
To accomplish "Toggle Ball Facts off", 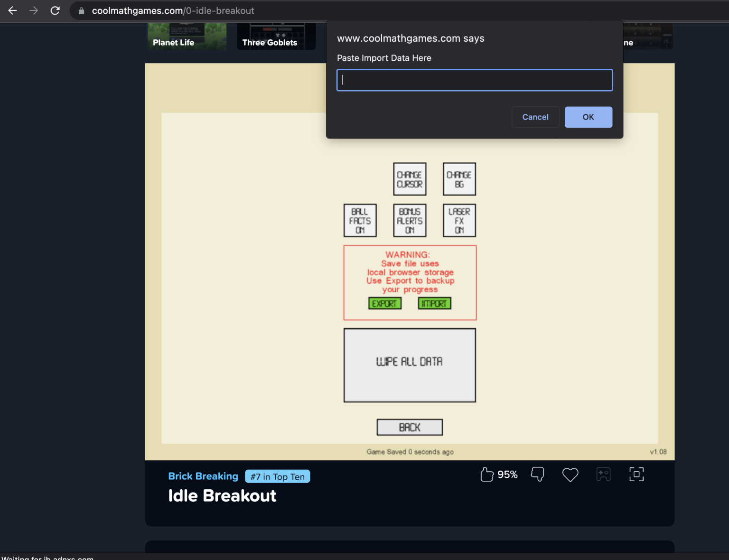I will tap(360, 220).
